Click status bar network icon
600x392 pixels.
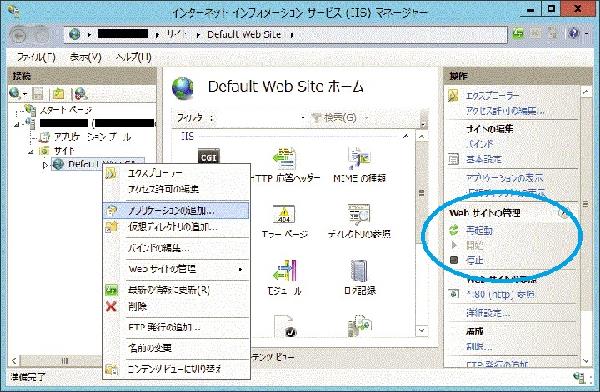579,378
